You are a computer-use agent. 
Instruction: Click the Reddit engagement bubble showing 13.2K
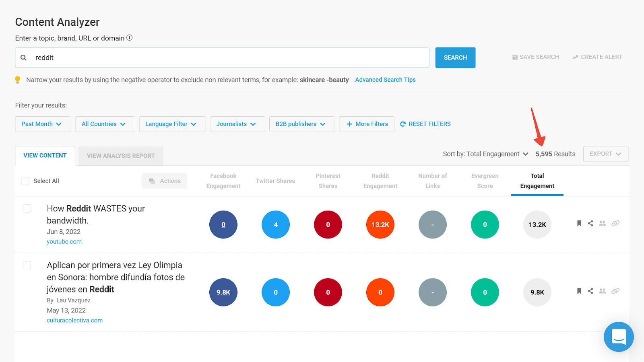[380, 224]
